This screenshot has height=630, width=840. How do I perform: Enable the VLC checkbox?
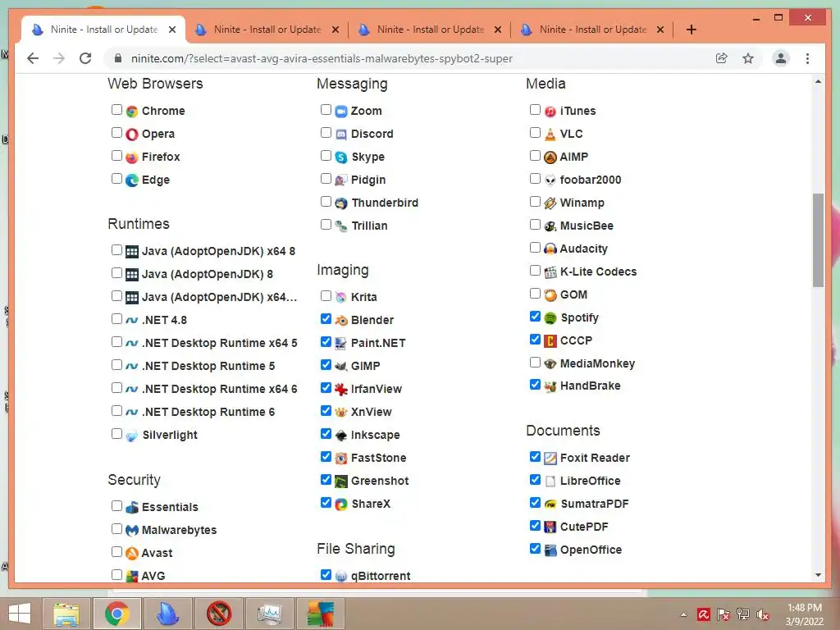(x=535, y=133)
